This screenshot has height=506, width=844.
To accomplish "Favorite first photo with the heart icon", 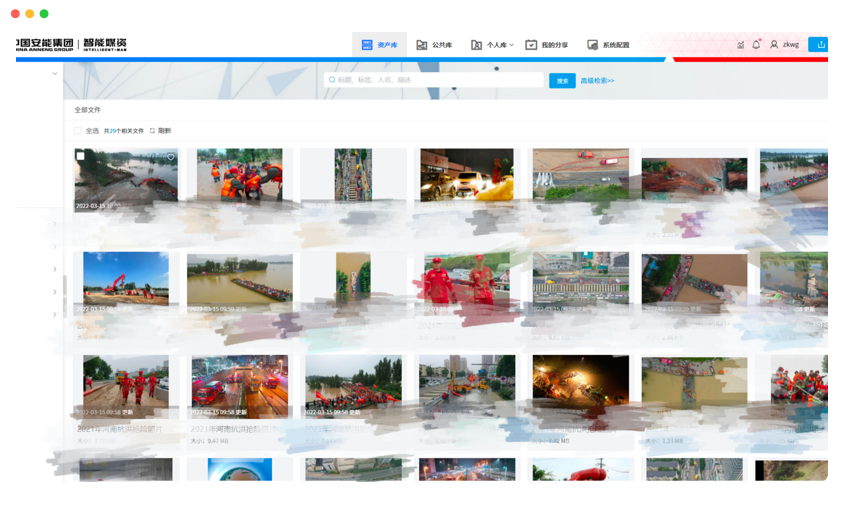I will pyautogui.click(x=171, y=157).
